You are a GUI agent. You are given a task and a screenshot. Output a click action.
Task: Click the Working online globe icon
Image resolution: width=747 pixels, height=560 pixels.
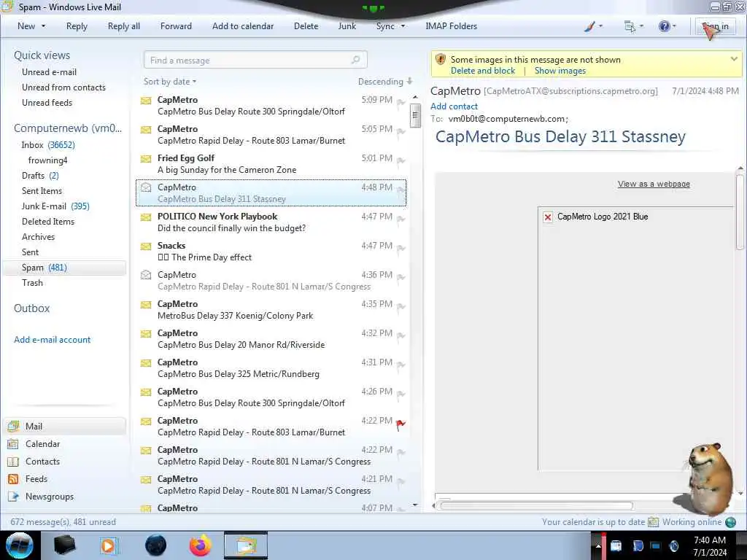(x=730, y=522)
